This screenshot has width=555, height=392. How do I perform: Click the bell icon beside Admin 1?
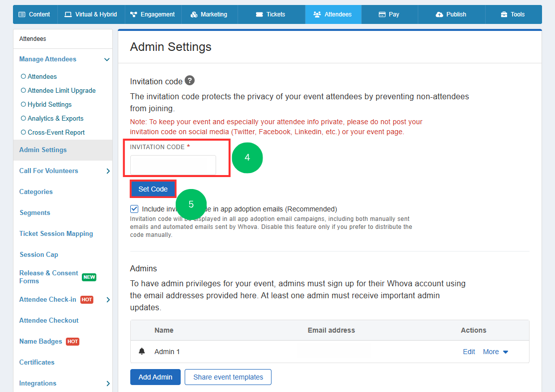point(142,351)
